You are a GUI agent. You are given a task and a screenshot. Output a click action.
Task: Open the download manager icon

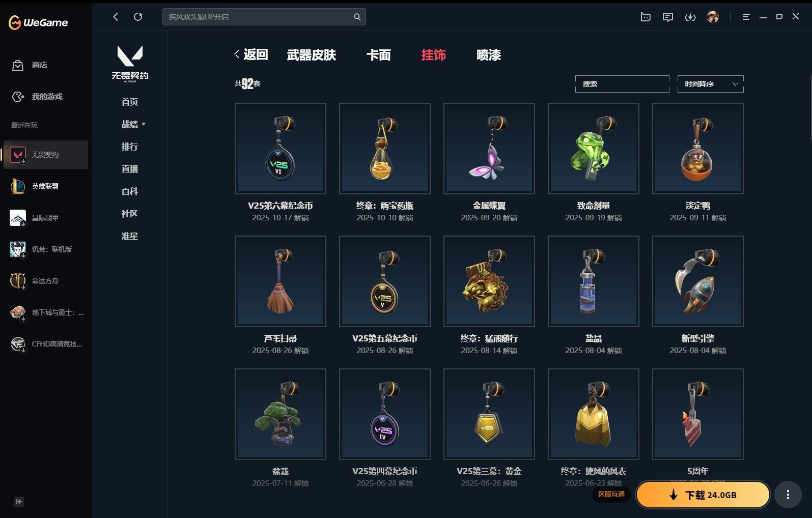point(690,17)
